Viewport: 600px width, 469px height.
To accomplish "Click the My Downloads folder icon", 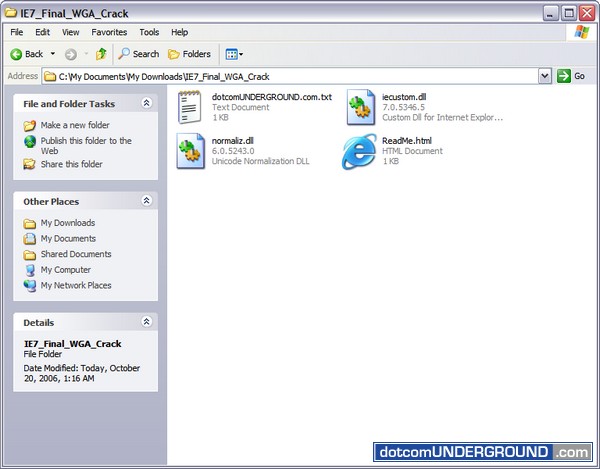I will 30,223.
